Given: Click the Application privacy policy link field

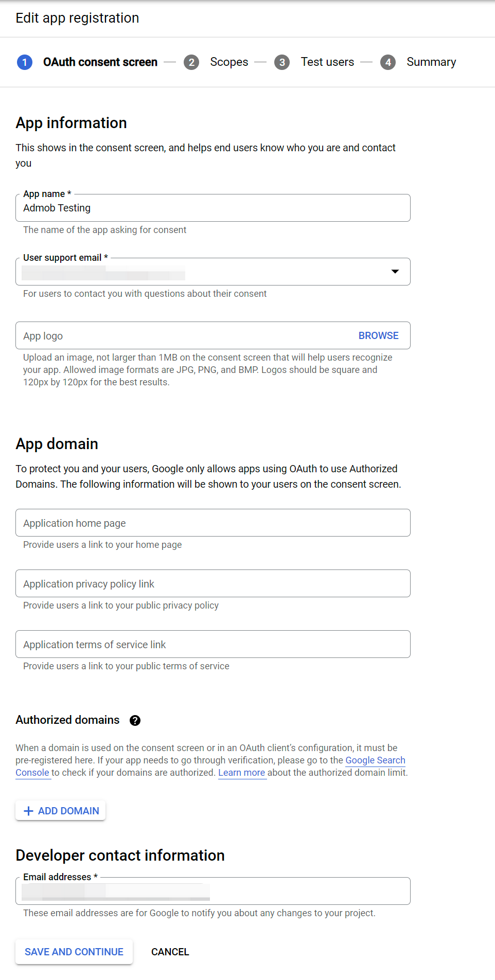Looking at the screenshot, I should click(213, 583).
